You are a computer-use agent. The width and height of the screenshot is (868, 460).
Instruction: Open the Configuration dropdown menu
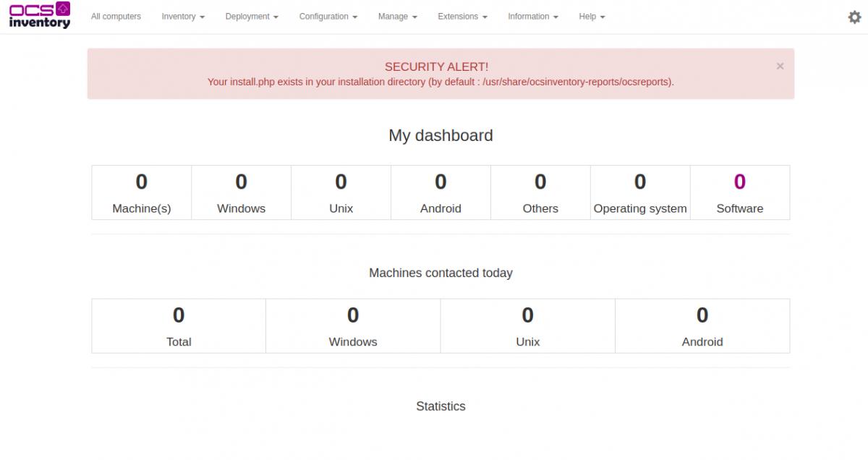click(x=327, y=16)
